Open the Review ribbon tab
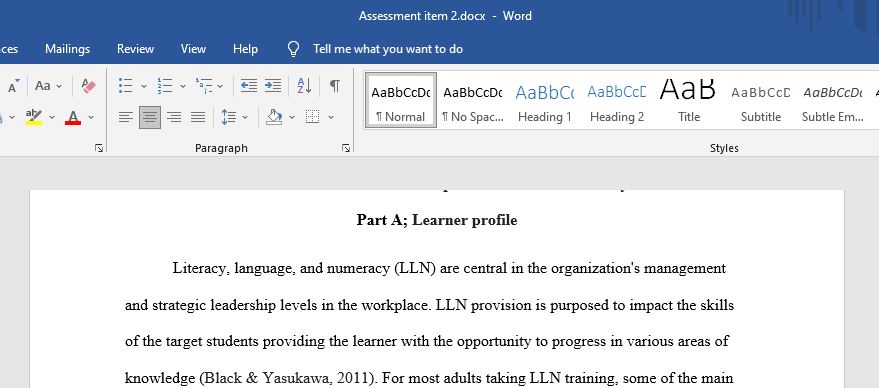This screenshot has width=879, height=388. [x=135, y=49]
